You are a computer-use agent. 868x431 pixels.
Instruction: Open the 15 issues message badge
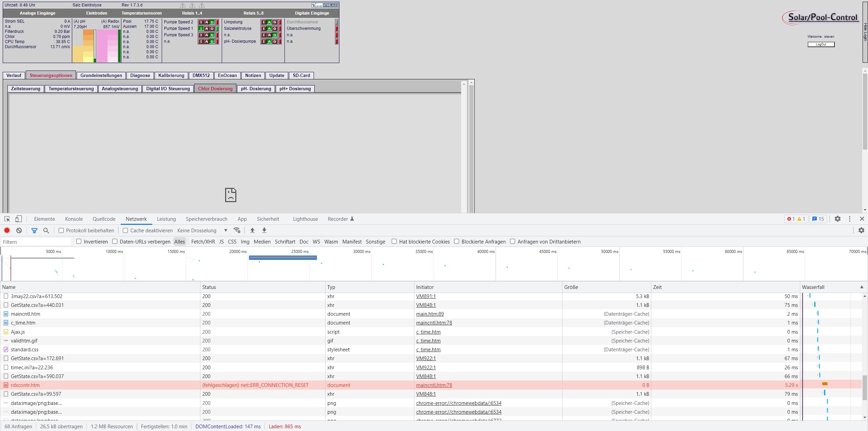click(x=818, y=219)
